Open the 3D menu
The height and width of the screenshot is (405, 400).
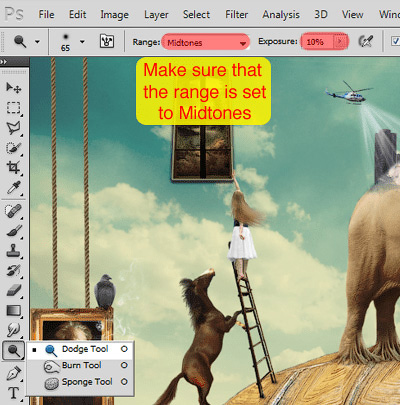(321, 15)
